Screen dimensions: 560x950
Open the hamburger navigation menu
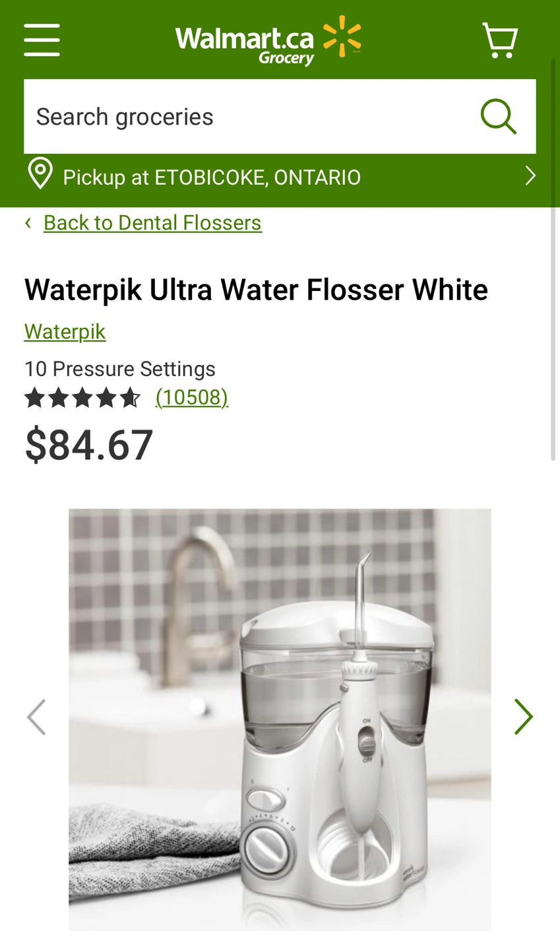(x=42, y=40)
